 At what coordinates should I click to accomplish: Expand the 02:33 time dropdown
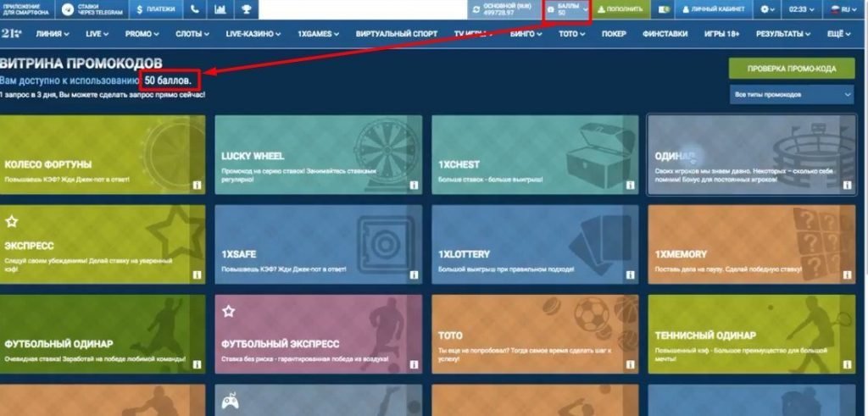point(802,9)
